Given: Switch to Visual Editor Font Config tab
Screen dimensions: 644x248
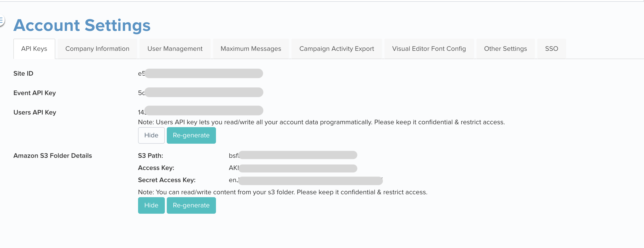Looking at the screenshot, I should click(x=429, y=49).
